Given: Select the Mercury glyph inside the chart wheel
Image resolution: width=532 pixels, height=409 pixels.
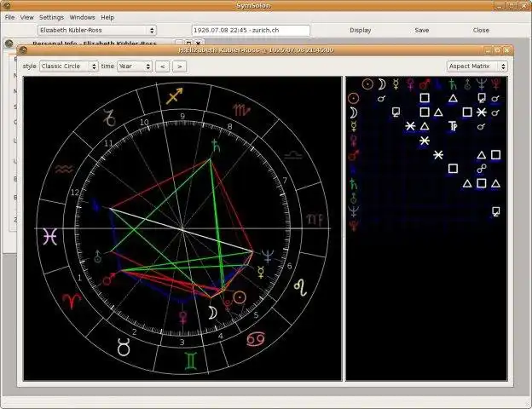Looking at the screenshot, I should click(261, 273).
